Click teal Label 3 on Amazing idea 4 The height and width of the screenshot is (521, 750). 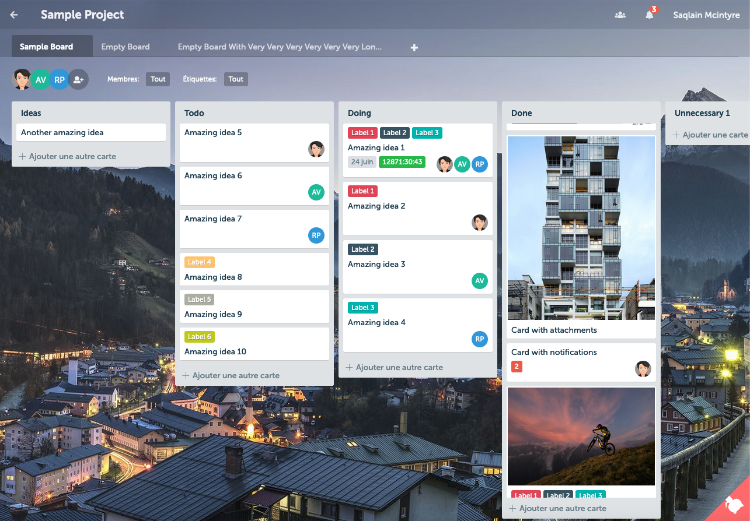coord(363,308)
